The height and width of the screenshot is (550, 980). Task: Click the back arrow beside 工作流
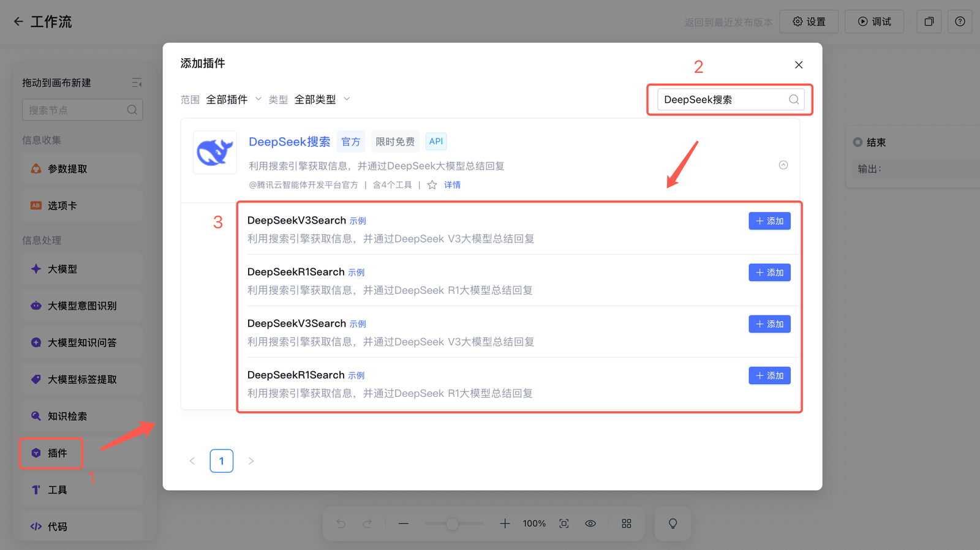(18, 21)
